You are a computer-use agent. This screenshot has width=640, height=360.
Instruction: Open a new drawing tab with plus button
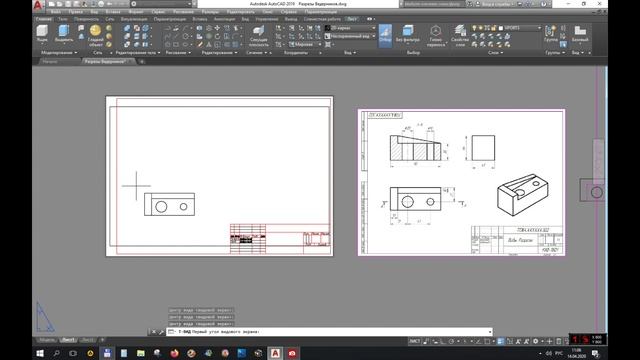pyautogui.click(x=142, y=62)
